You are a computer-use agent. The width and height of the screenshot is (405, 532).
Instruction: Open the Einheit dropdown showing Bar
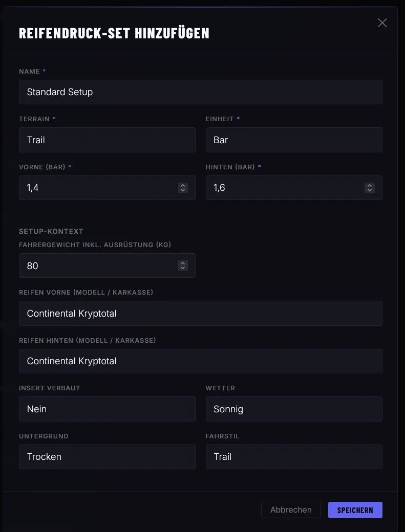point(294,140)
